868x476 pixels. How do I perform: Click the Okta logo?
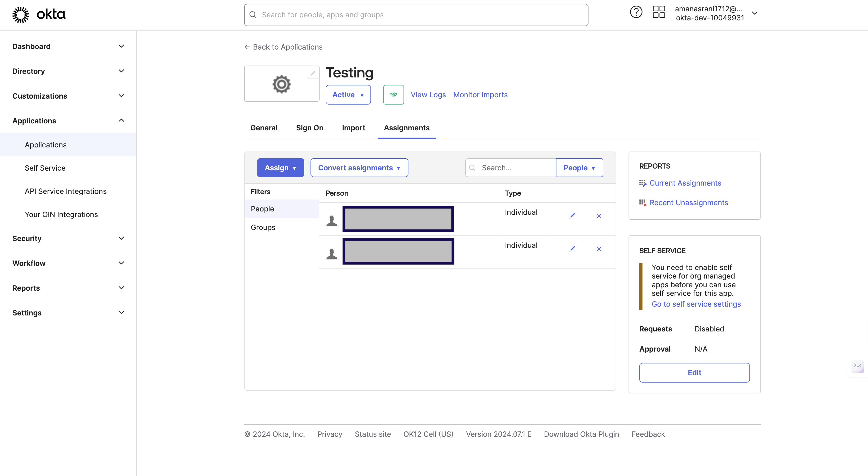point(39,14)
